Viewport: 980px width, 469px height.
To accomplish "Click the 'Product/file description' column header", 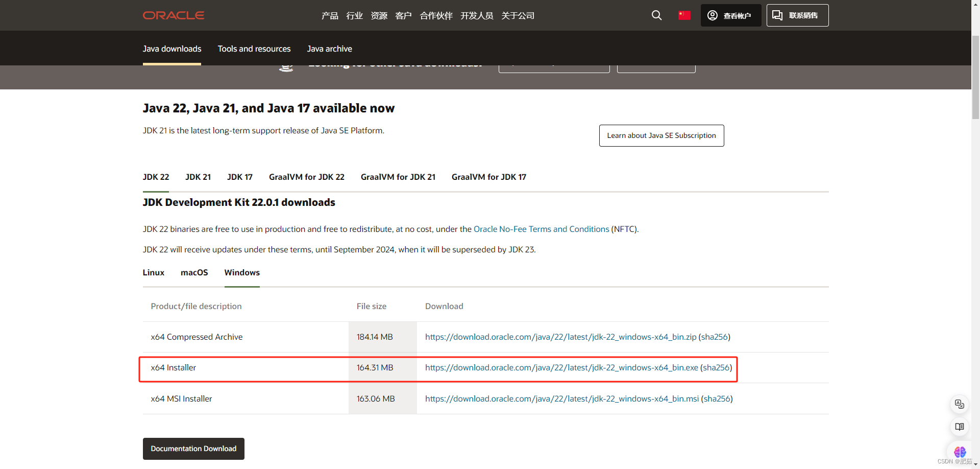I will tap(196, 306).
